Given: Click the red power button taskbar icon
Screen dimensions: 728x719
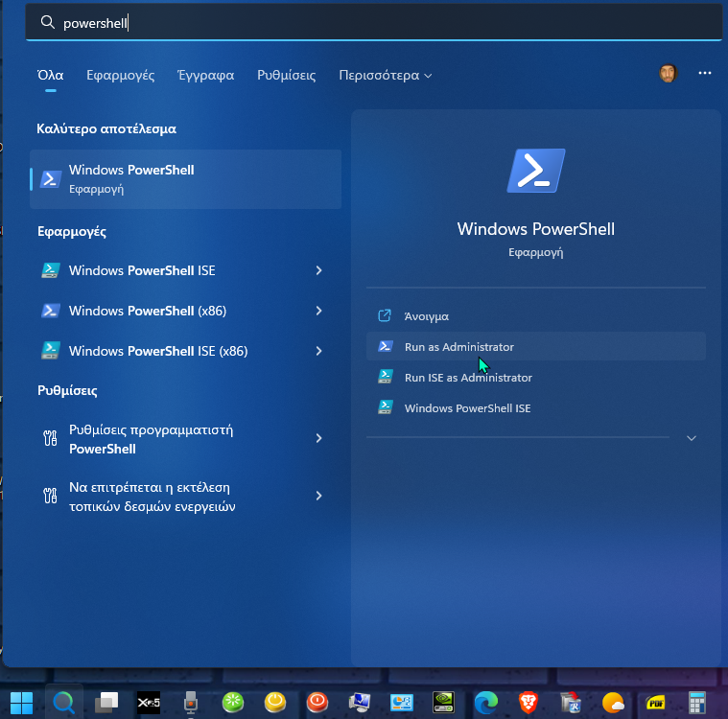Looking at the screenshot, I should pyautogui.click(x=317, y=703).
